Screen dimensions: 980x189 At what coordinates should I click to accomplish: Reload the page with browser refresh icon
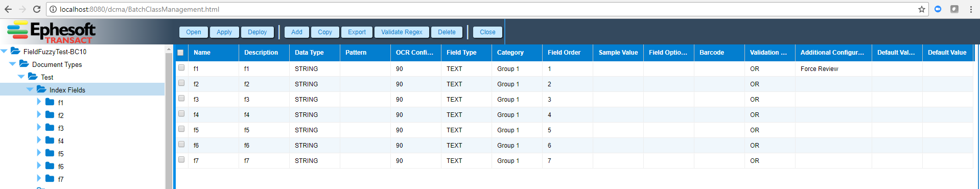(x=37, y=9)
